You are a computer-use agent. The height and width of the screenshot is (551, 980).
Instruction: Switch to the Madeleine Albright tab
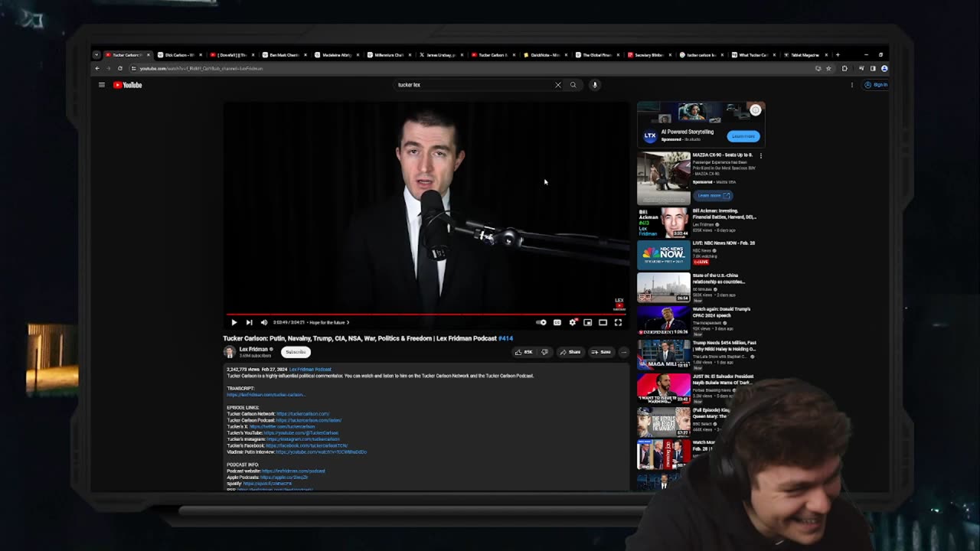click(335, 55)
